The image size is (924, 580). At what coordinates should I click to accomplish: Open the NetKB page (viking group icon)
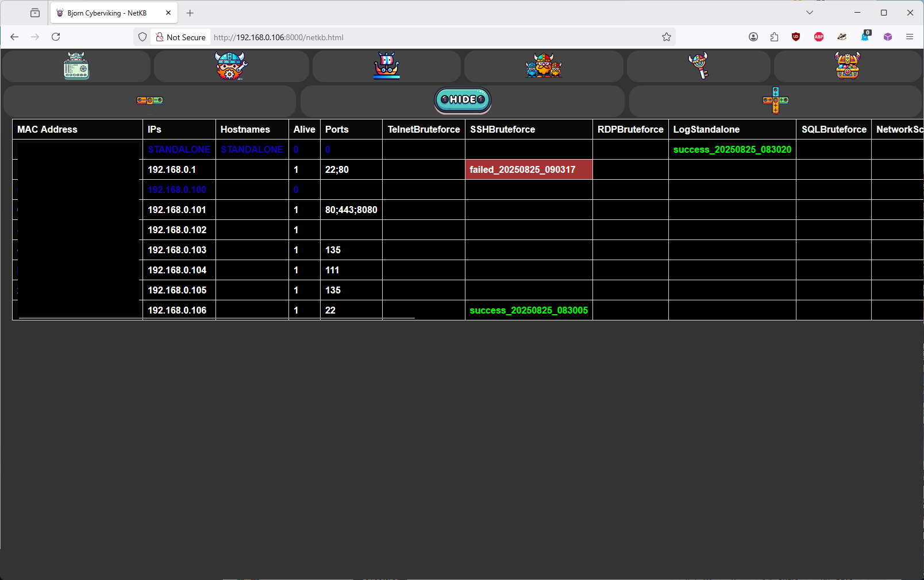click(544, 66)
